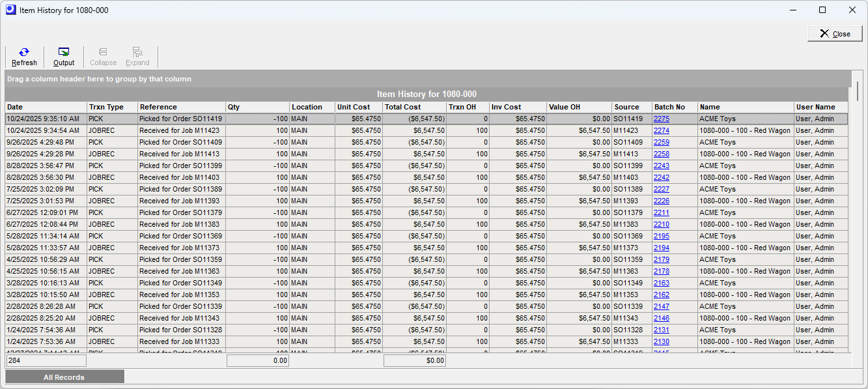Open batch number 2130 link
The height and width of the screenshot is (389, 868).
pyautogui.click(x=662, y=341)
